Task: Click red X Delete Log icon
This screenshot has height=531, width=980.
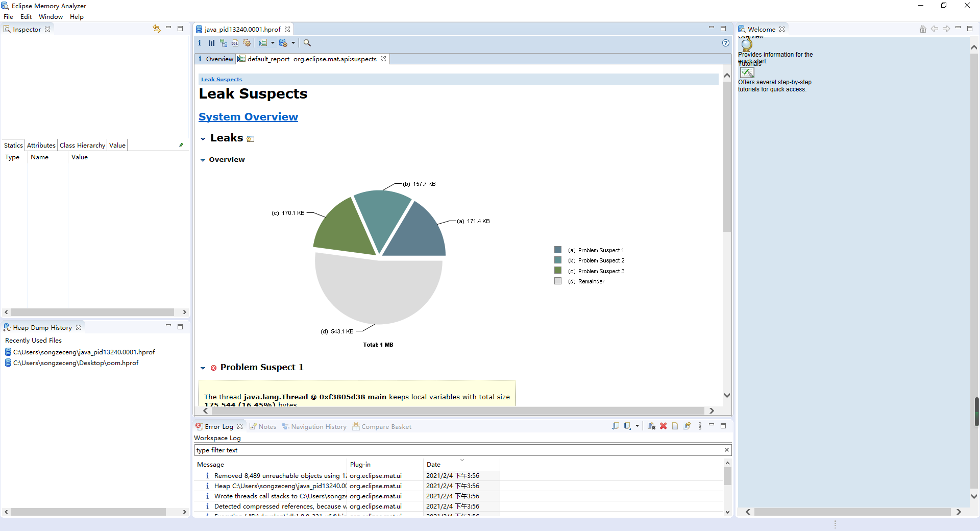Action: [664, 426]
